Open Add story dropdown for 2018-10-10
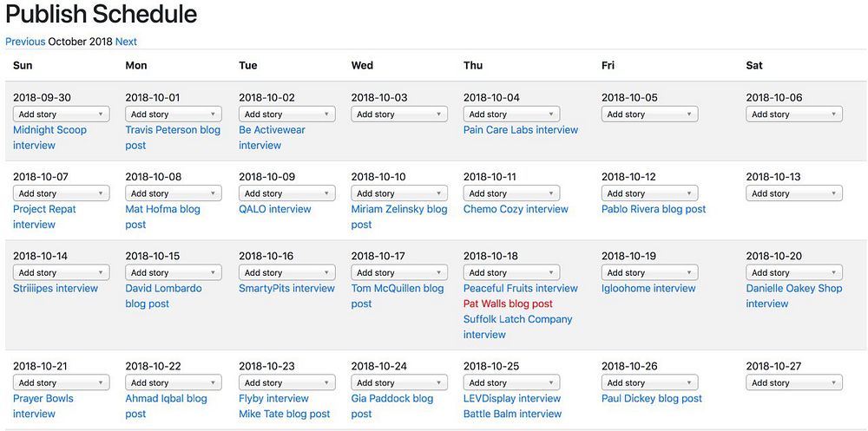Viewport: 868px width, 431px height. click(399, 193)
